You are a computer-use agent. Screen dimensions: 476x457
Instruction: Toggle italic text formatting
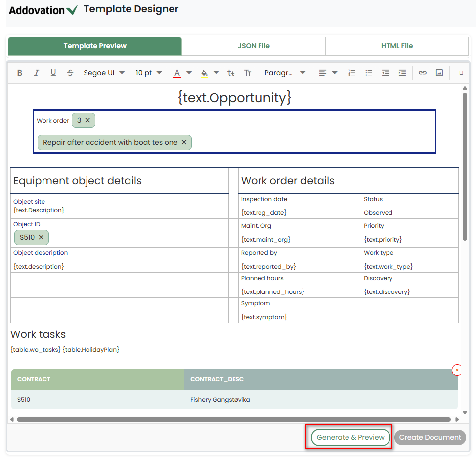click(36, 73)
